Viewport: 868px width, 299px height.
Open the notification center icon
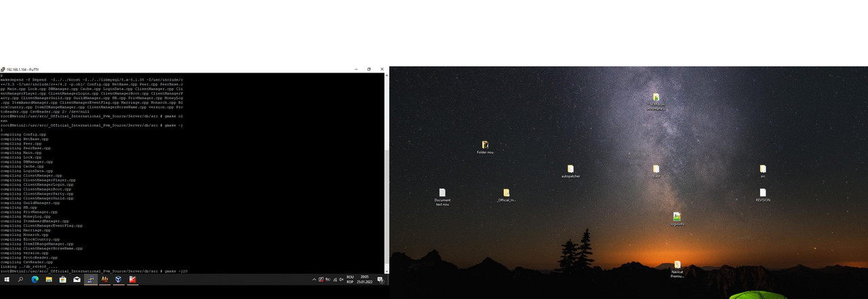pyautogui.click(x=380, y=279)
